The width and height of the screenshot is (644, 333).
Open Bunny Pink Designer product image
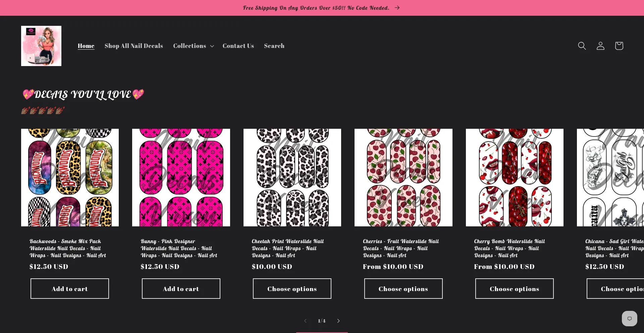point(181,177)
